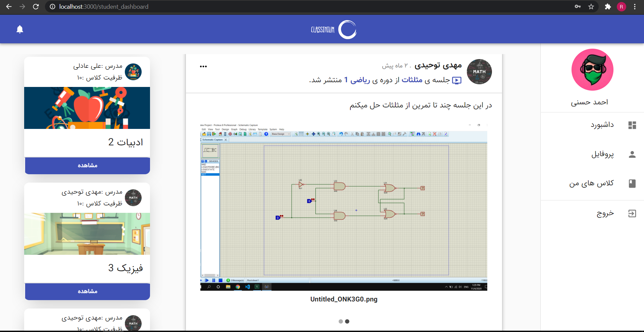This screenshot has height=332, width=644.
Task: Open the Proteus schematic screenshot image
Action: point(344,207)
